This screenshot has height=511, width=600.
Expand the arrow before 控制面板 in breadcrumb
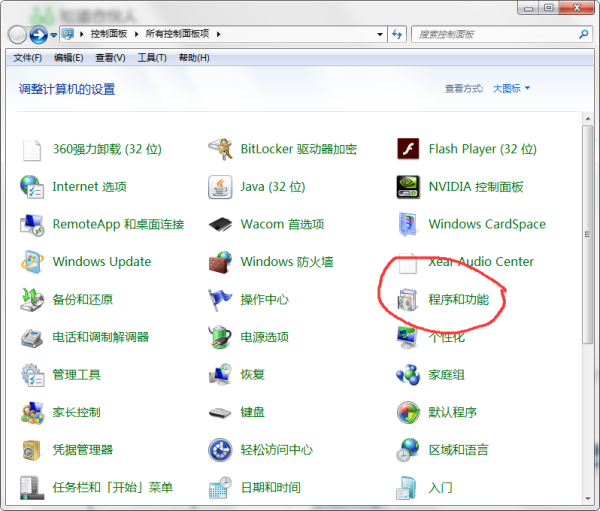click(82, 34)
